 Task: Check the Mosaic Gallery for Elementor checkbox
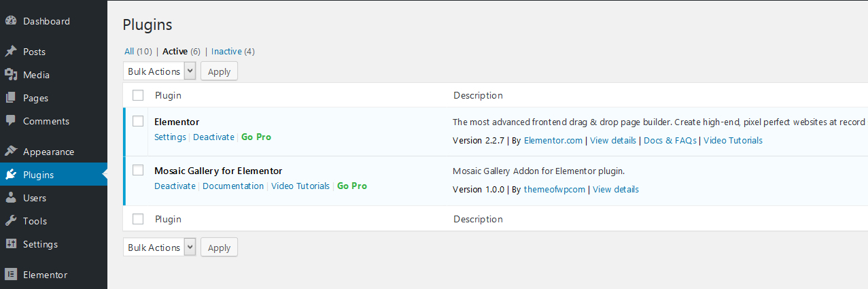(x=138, y=170)
